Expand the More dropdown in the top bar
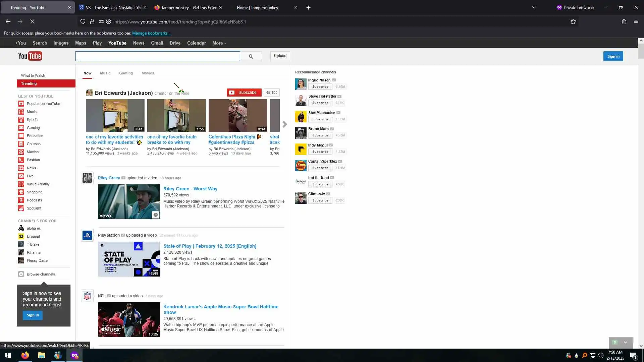The image size is (644, 362). [219, 43]
